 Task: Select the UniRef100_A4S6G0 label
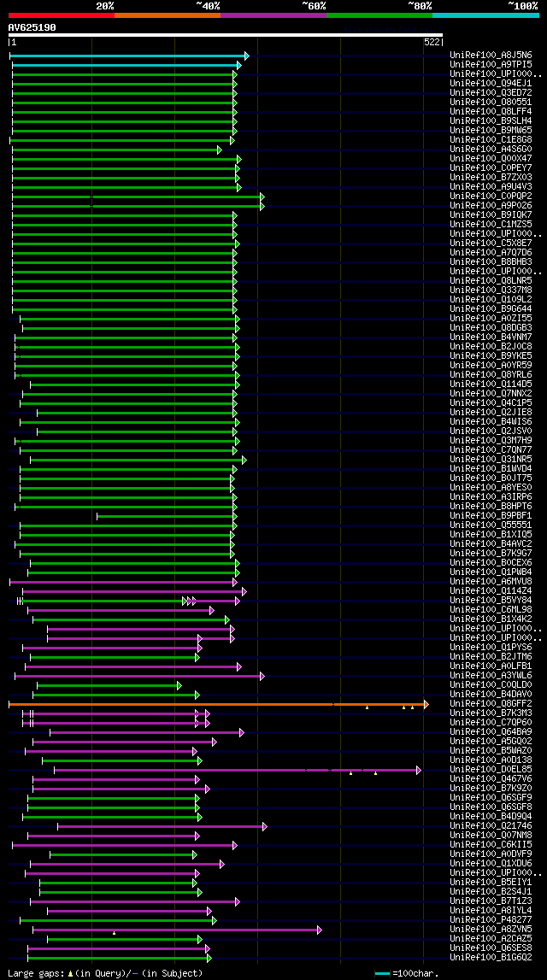491,149
